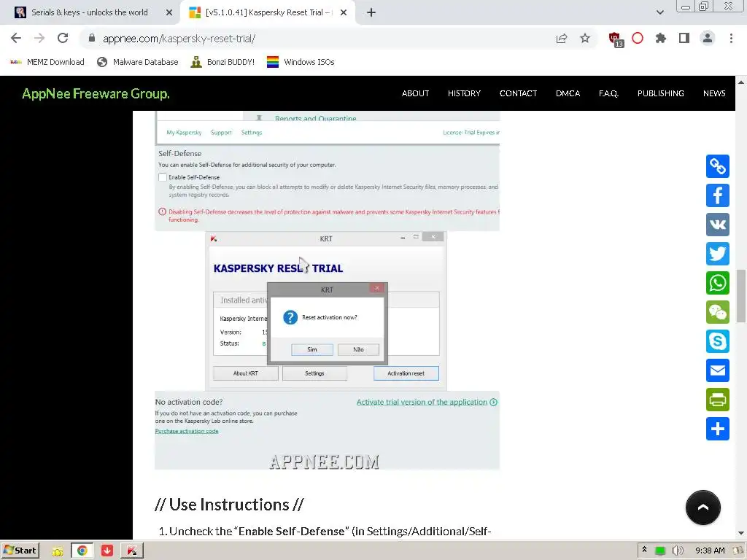Open the uBlock shield extension
The image size is (747, 560).
[x=616, y=39]
